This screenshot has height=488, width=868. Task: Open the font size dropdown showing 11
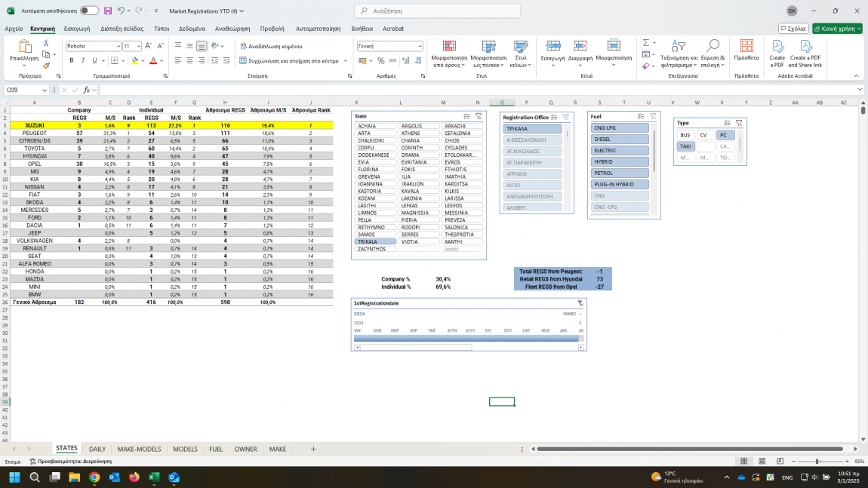138,47
